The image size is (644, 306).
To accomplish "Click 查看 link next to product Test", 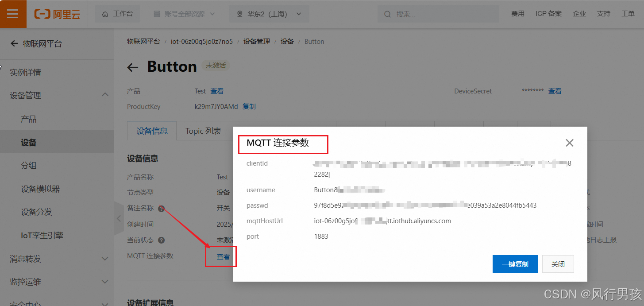I will [x=217, y=91].
